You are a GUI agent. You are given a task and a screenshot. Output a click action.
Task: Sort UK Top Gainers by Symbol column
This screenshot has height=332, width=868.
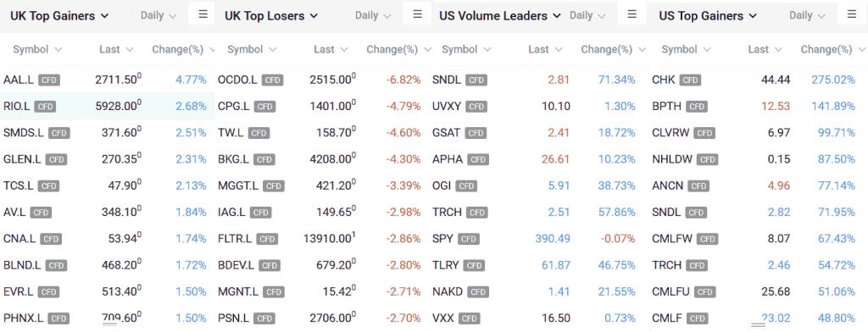(37, 49)
